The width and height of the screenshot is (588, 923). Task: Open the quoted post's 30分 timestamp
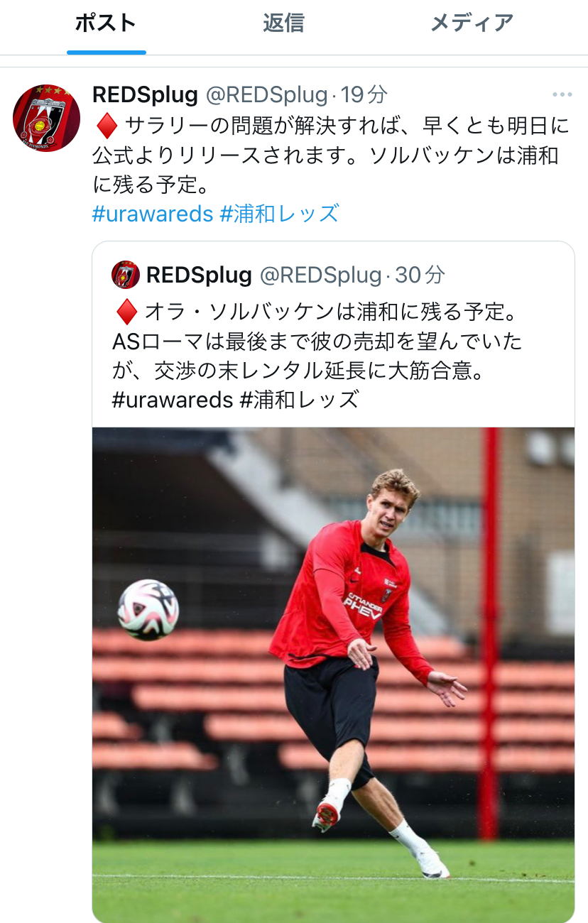[x=420, y=275]
